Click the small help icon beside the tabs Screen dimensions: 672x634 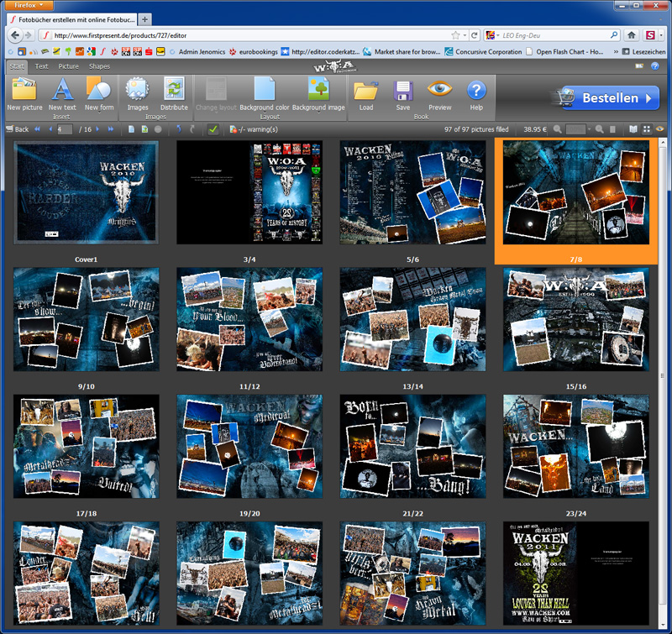(655, 66)
